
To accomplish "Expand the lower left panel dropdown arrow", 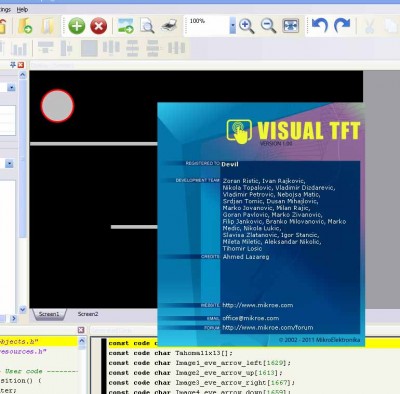I will (9, 164).
